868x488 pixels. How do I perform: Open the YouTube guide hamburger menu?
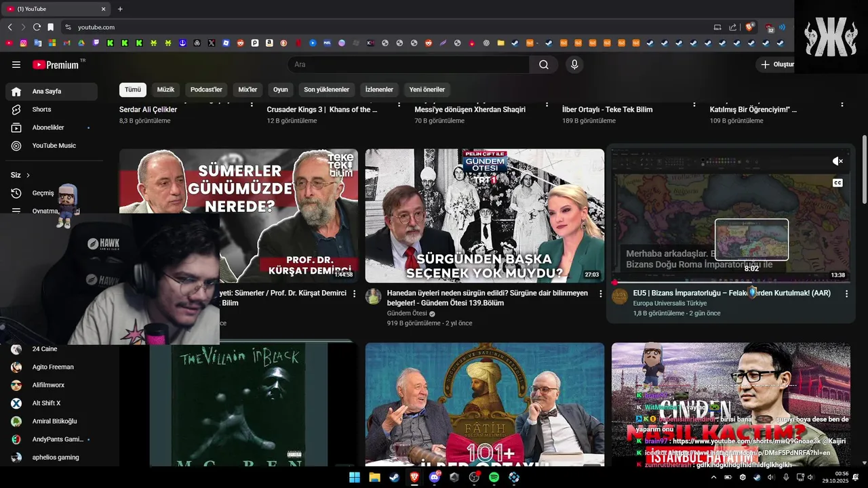coord(16,64)
